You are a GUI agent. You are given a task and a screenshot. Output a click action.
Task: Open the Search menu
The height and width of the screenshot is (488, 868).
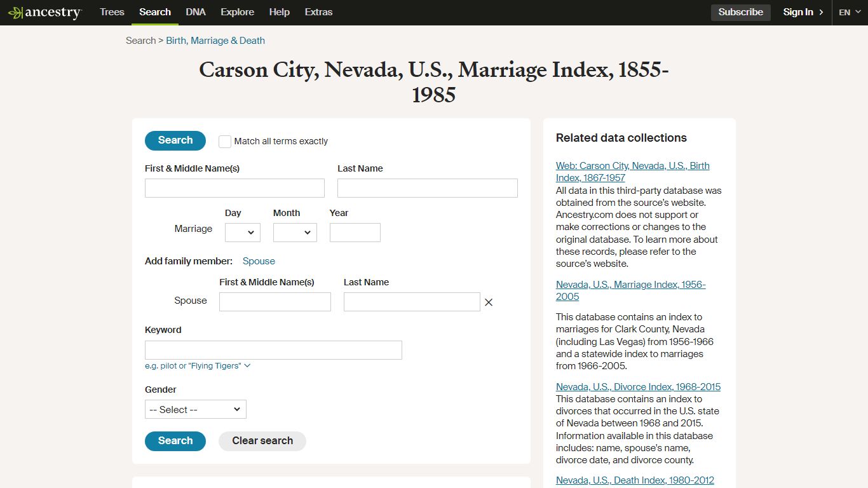[x=155, y=12]
